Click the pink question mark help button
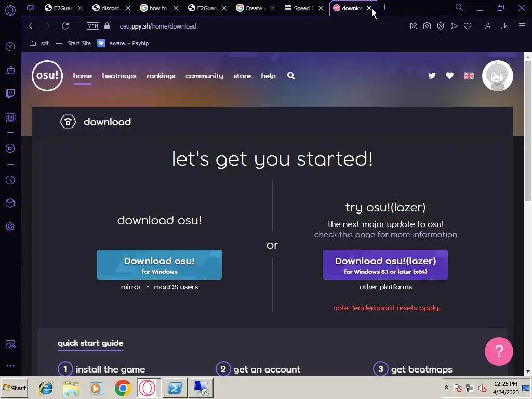This screenshot has height=399, width=532. tap(499, 351)
